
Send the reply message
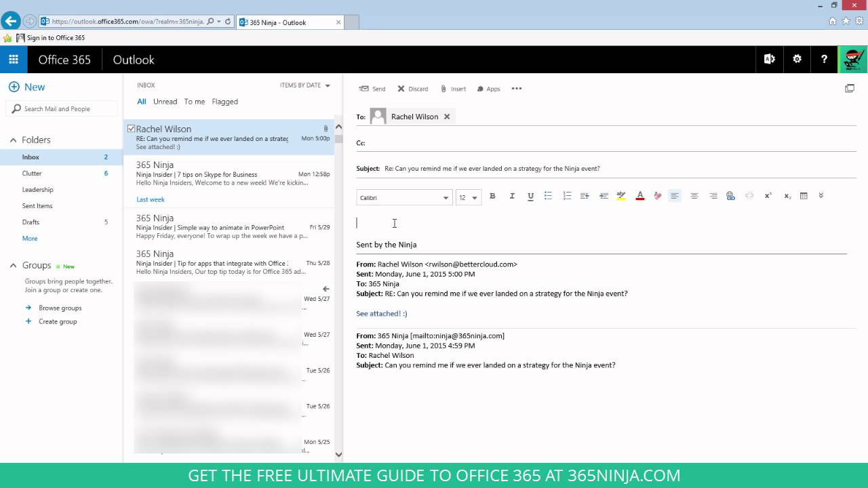372,89
